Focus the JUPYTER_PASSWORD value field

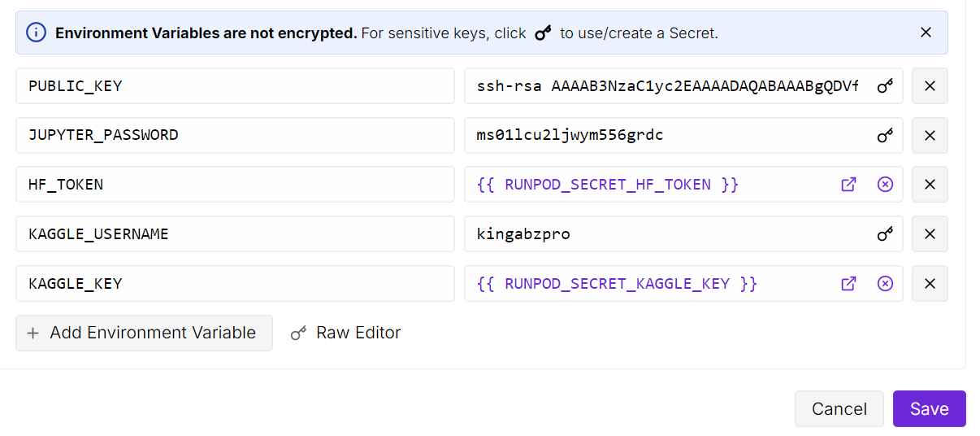click(x=666, y=135)
